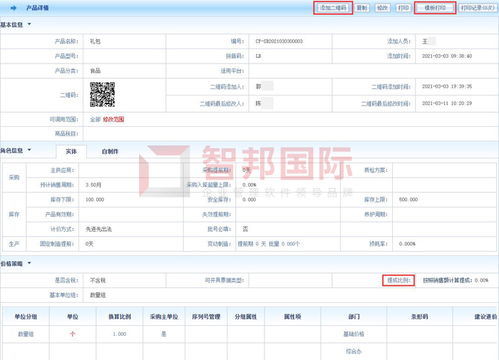Select the product number starting with CP-
Viewport: 499px width, 360px height.
pyautogui.click(x=279, y=41)
